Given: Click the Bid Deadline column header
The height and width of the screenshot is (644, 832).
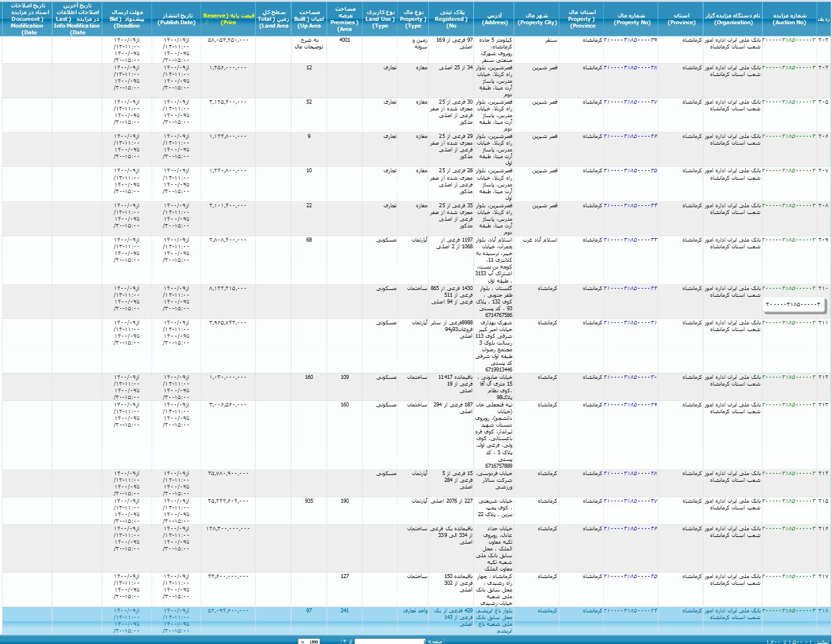Looking at the screenshot, I should click(x=127, y=19).
